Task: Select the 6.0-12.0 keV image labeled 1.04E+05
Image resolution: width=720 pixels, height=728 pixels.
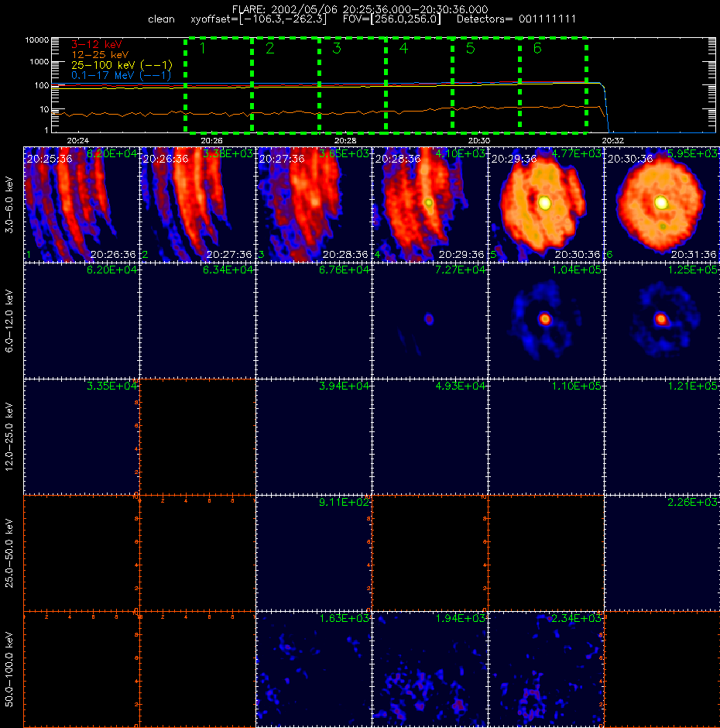Action: coord(546,321)
